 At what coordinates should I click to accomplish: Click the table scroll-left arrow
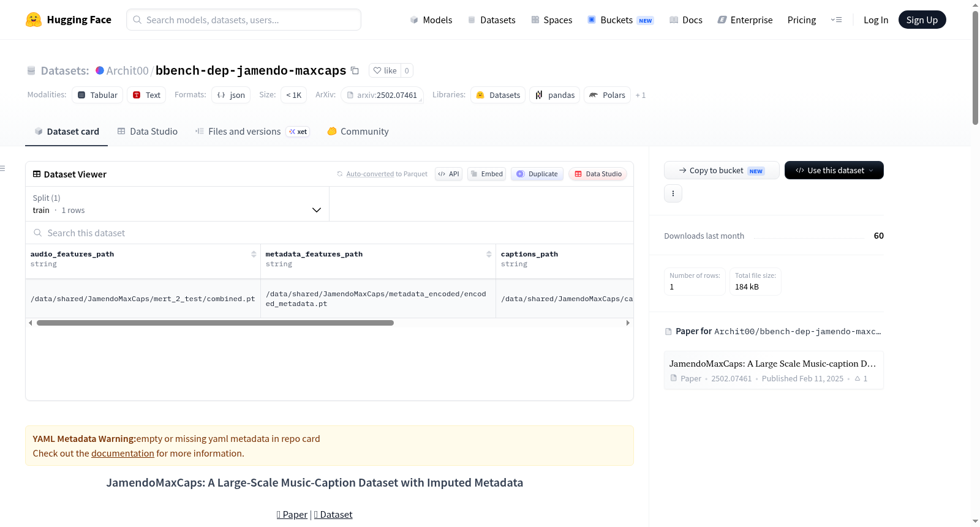[31, 323]
